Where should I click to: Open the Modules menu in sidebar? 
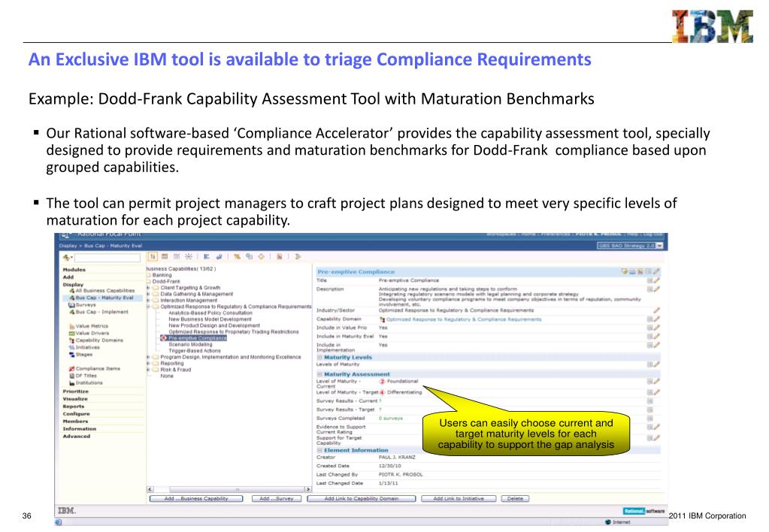point(74,270)
